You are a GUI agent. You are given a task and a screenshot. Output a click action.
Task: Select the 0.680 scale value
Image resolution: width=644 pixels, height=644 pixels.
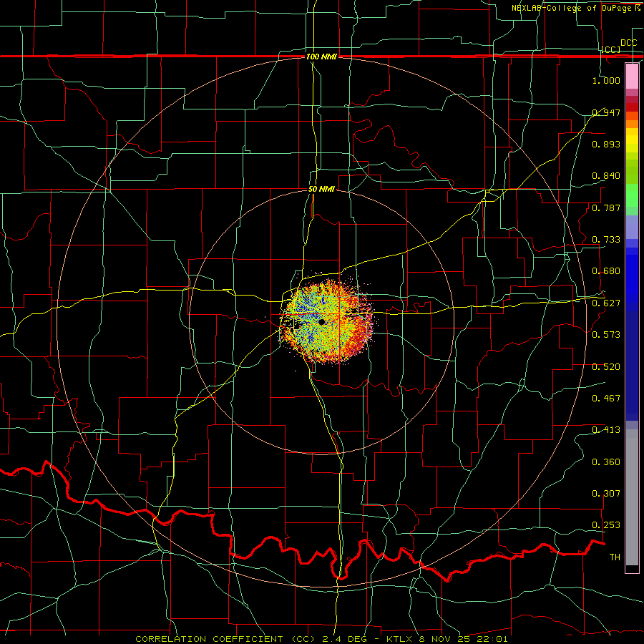pos(606,271)
